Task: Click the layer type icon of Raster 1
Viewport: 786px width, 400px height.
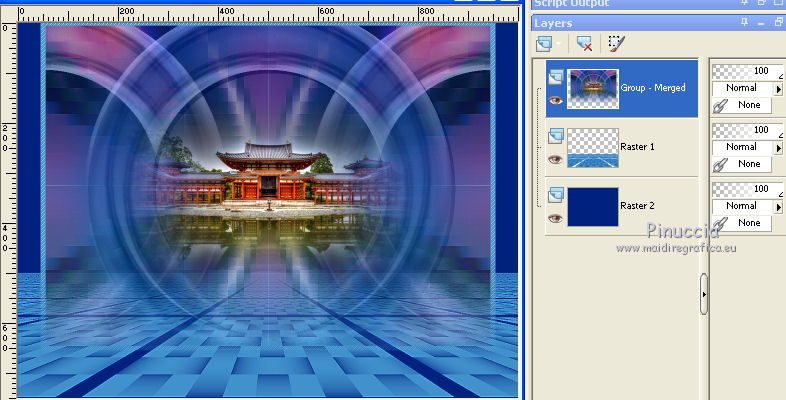Action: click(x=555, y=136)
